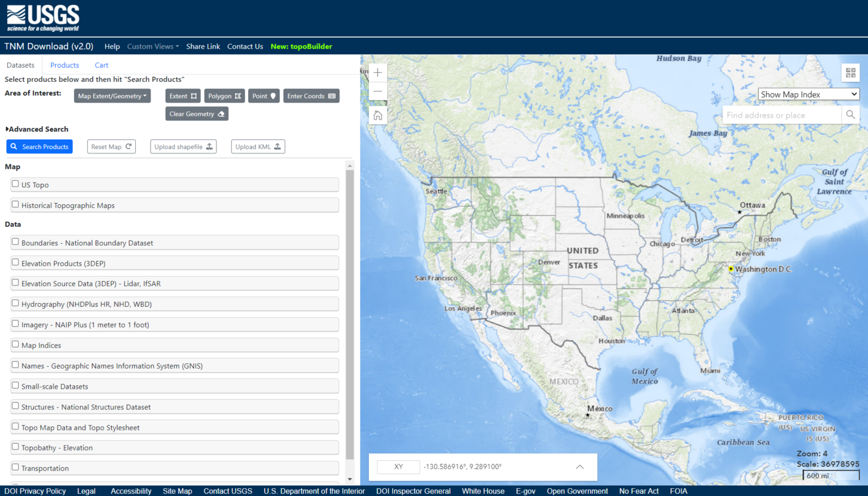The image size is (868, 496).
Task: Open the Enter Coords tool
Action: pyautogui.click(x=311, y=96)
